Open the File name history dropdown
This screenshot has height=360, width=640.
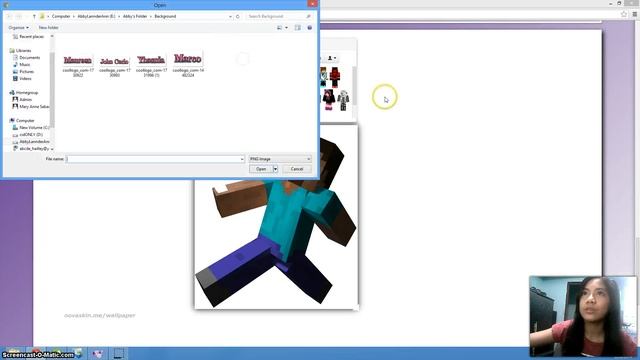click(x=242, y=159)
